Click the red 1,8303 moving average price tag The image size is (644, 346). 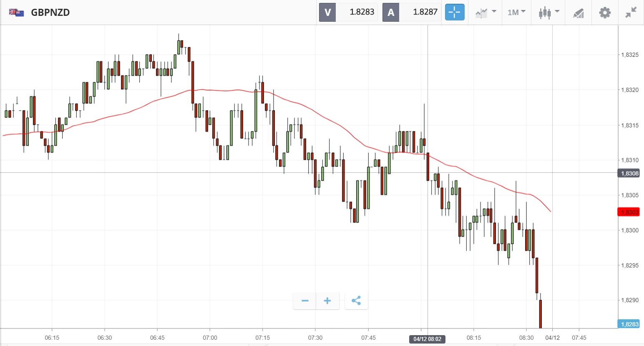click(x=629, y=212)
